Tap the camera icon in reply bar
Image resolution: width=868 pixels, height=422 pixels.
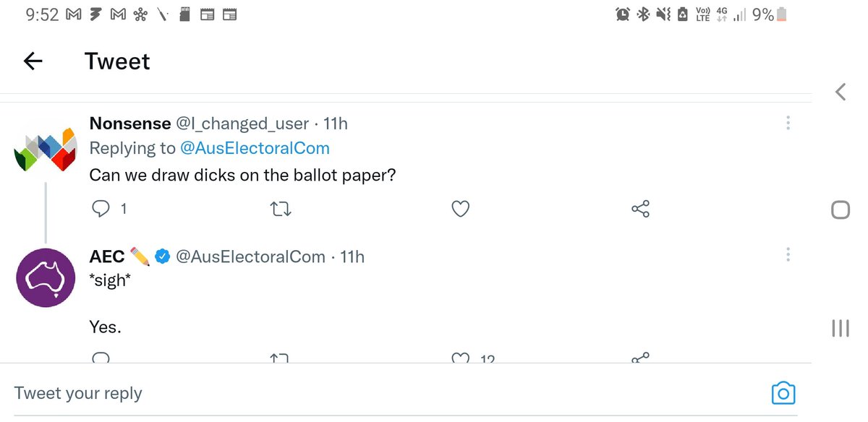click(783, 393)
